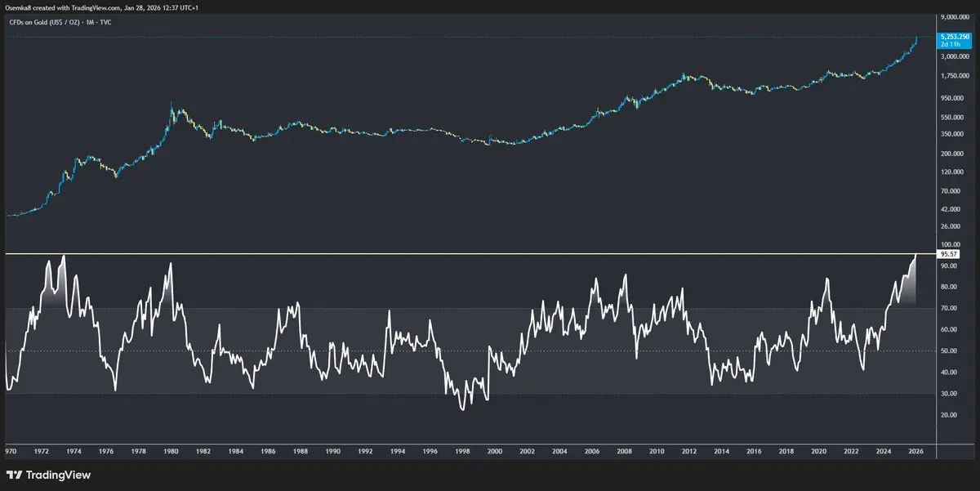Select the RSI value label 95.57
Screen dimensions: 980x491
948,254
